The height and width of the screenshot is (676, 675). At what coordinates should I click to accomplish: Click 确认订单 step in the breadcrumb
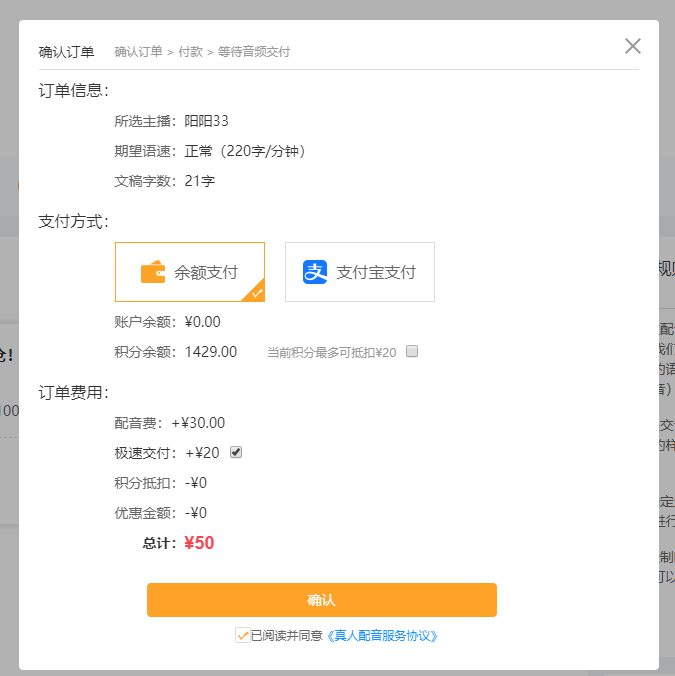click(x=138, y=51)
